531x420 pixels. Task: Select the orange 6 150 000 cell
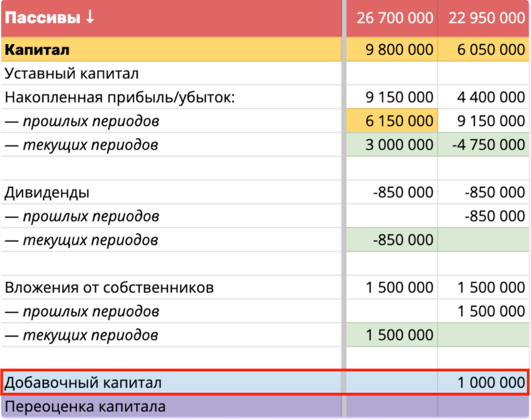(399, 121)
